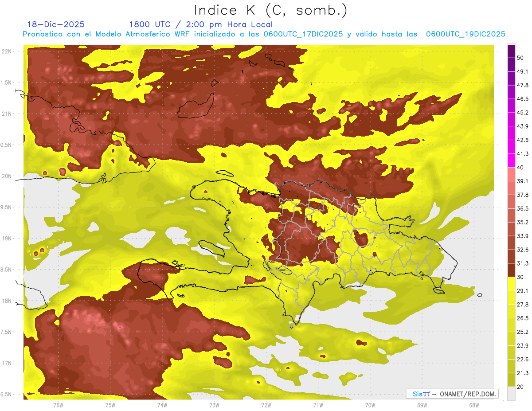
Task: Click longitude axis label "68W"
Action: coord(473,405)
